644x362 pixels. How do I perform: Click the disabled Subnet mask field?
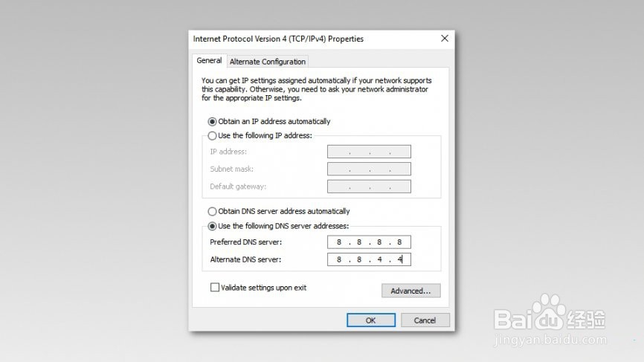[x=369, y=169]
